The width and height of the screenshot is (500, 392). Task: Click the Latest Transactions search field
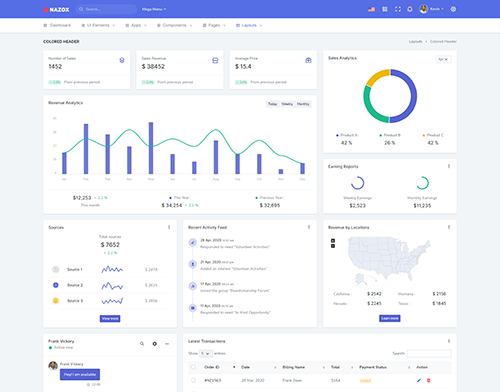coord(429,353)
